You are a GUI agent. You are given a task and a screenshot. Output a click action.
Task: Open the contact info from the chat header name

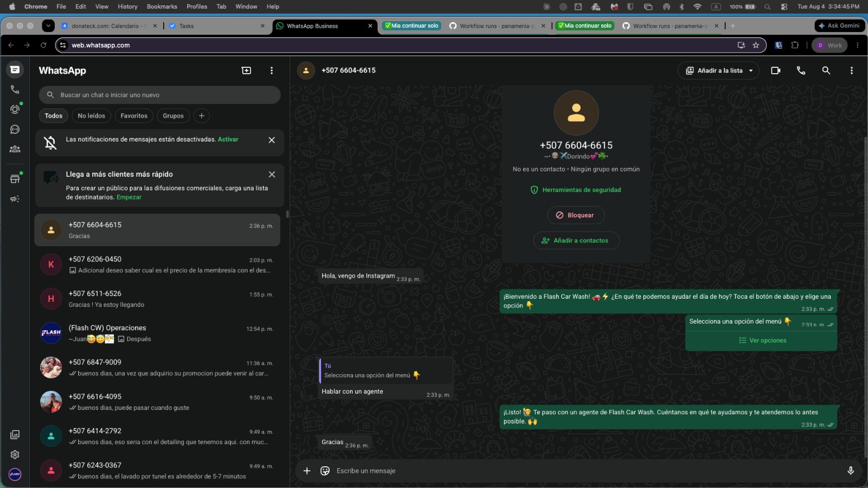348,70
